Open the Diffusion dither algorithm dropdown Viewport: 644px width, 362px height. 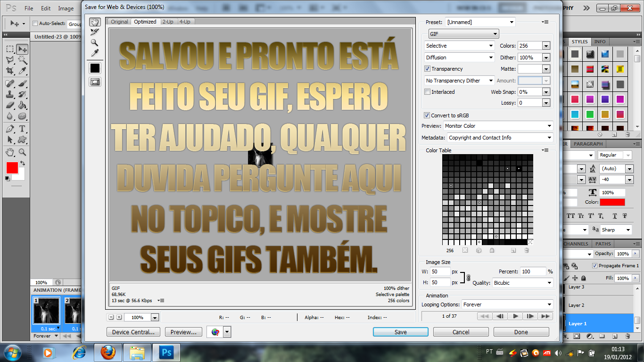459,58
